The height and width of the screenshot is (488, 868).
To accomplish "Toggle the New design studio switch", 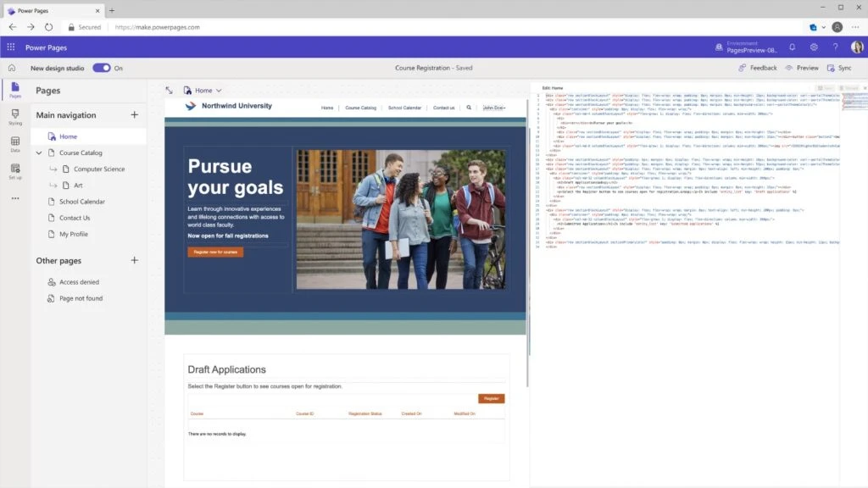I will pyautogui.click(x=103, y=68).
